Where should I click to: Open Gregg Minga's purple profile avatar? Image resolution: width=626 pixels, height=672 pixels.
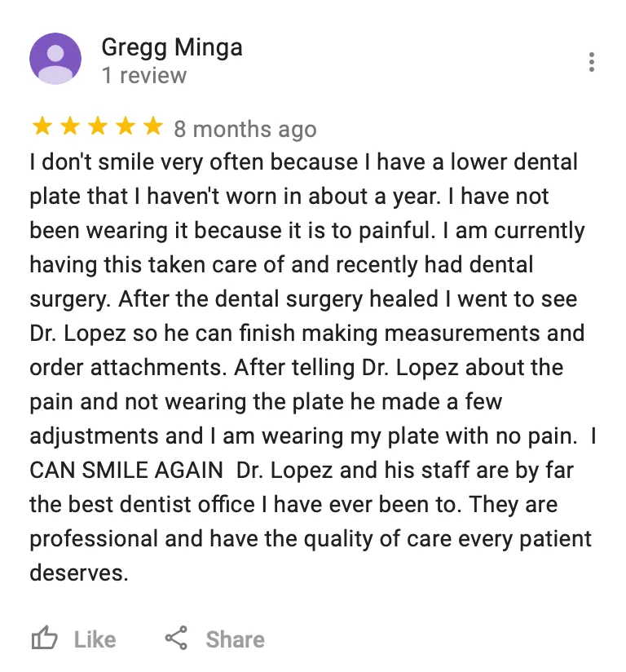point(55,58)
